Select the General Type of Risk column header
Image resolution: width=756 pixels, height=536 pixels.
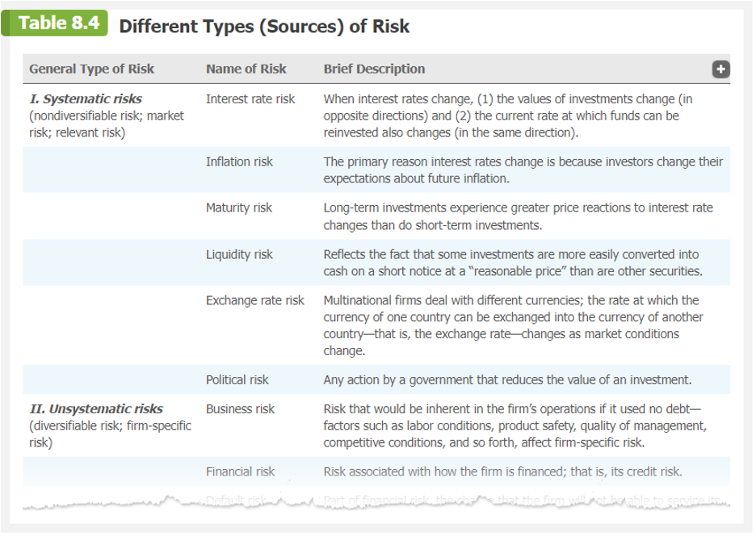[91, 69]
